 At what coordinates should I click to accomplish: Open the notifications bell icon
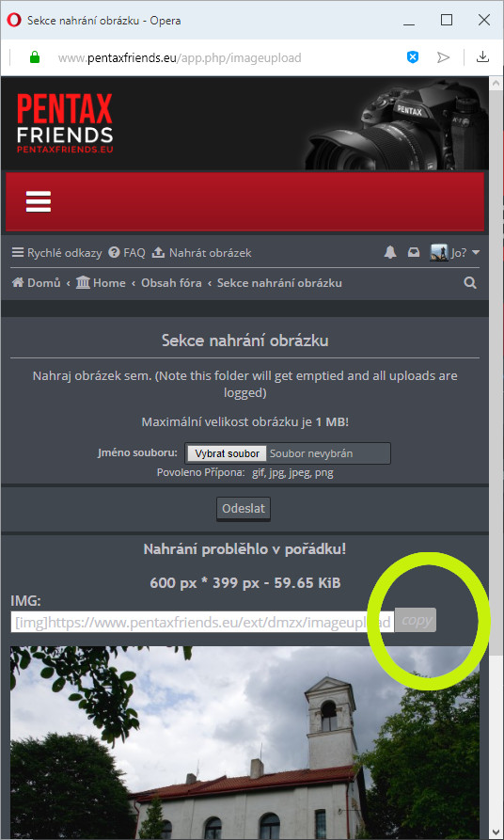click(x=390, y=253)
